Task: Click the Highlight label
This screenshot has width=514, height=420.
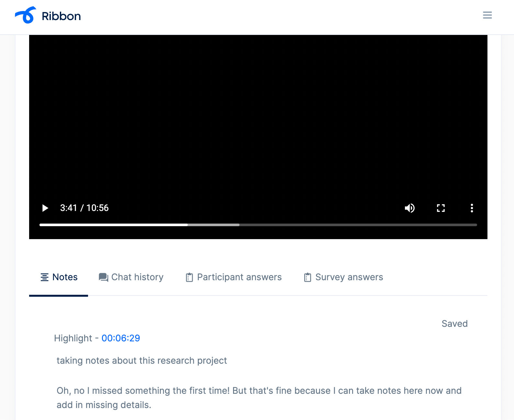Action: 73,338
